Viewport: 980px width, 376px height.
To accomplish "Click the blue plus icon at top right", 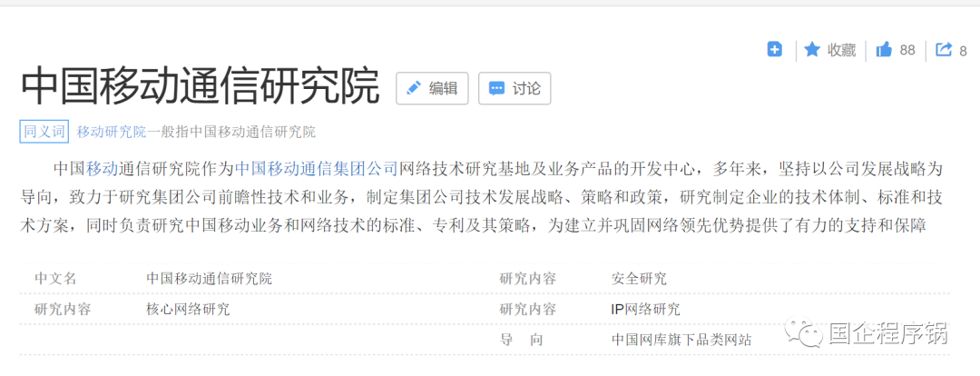I will (774, 49).
